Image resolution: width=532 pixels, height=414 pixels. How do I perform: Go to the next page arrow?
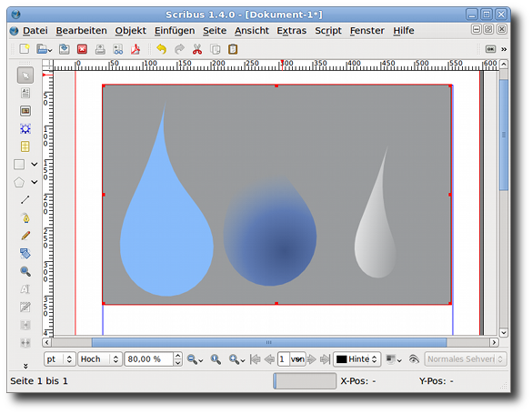311,359
